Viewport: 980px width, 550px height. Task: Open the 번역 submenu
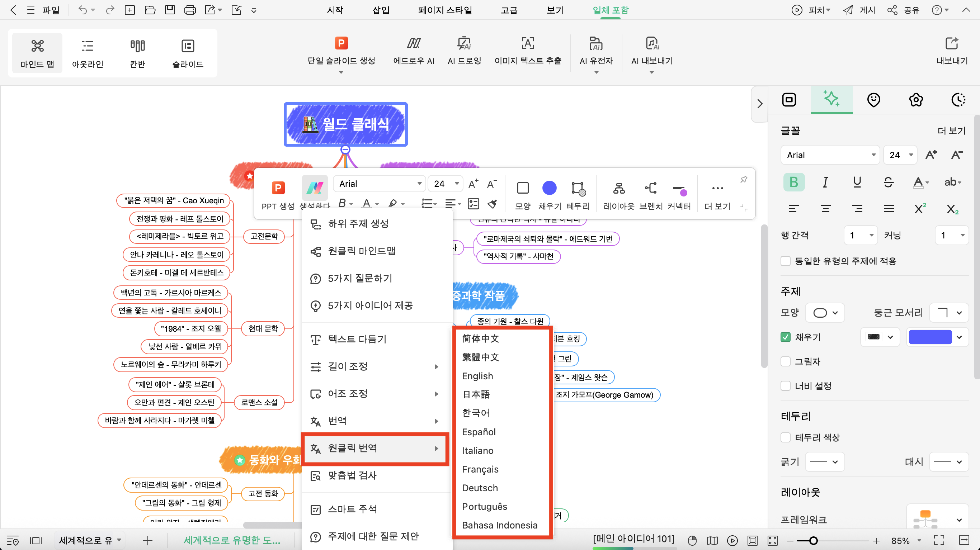click(x=377, y=421)
